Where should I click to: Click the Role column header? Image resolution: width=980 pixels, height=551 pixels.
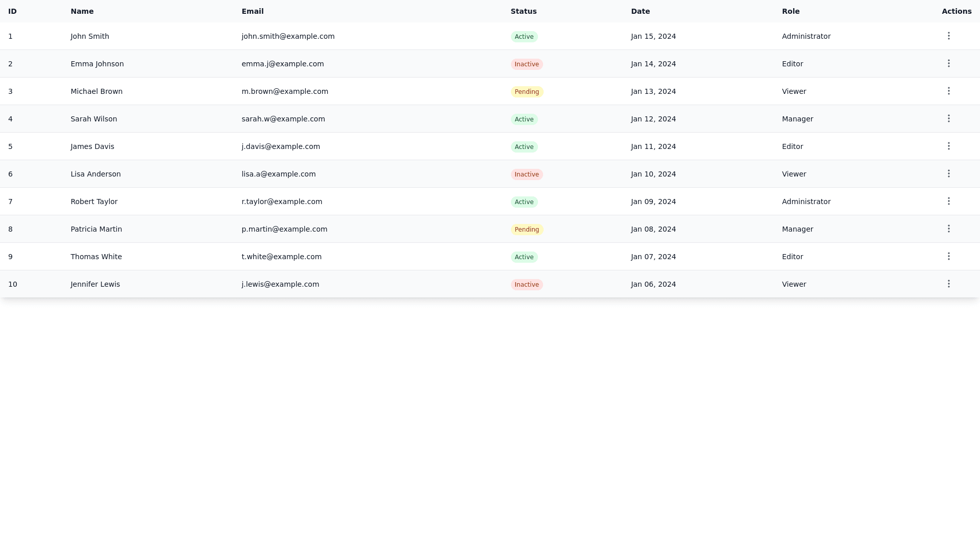(790, 11)
